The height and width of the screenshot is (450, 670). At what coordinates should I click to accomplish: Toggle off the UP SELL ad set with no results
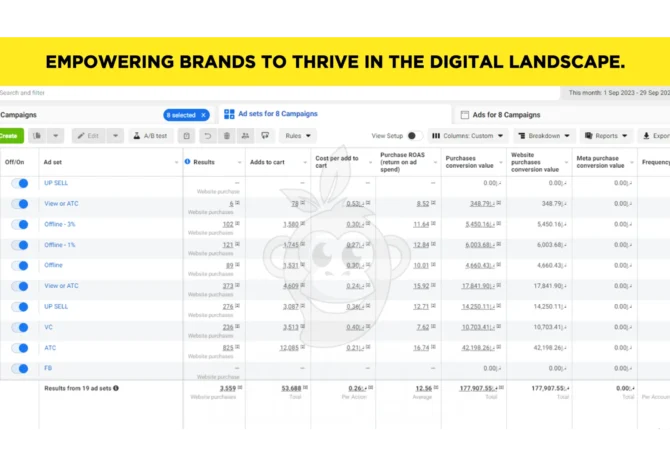[x=20, y=183]
